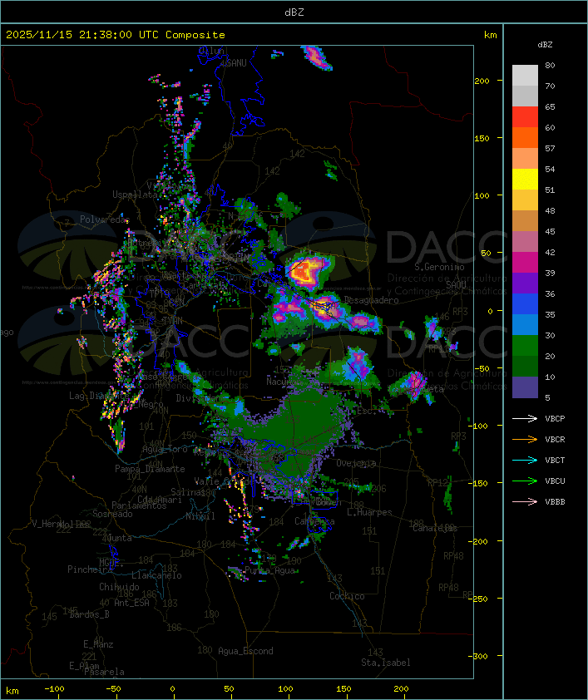588x700 pixels.
Task: Click the Cochico map label
Action: tap(347, 596)
